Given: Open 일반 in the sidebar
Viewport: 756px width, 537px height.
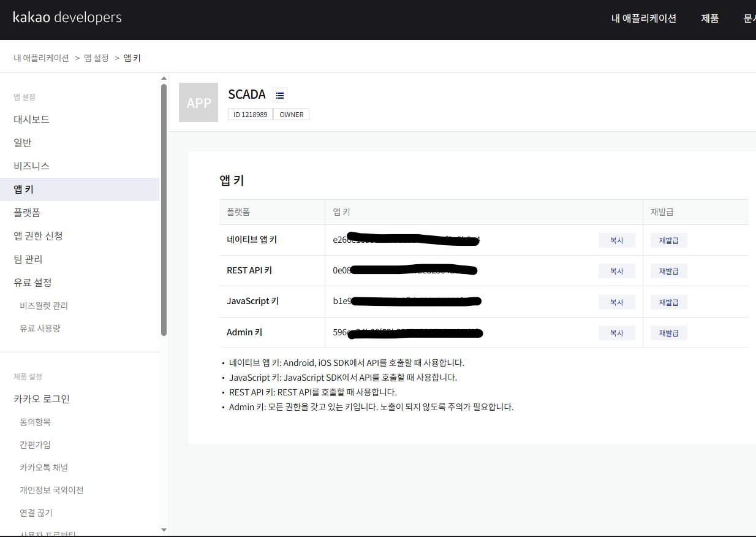Looking at the screenshot, I should pos(80,143).
